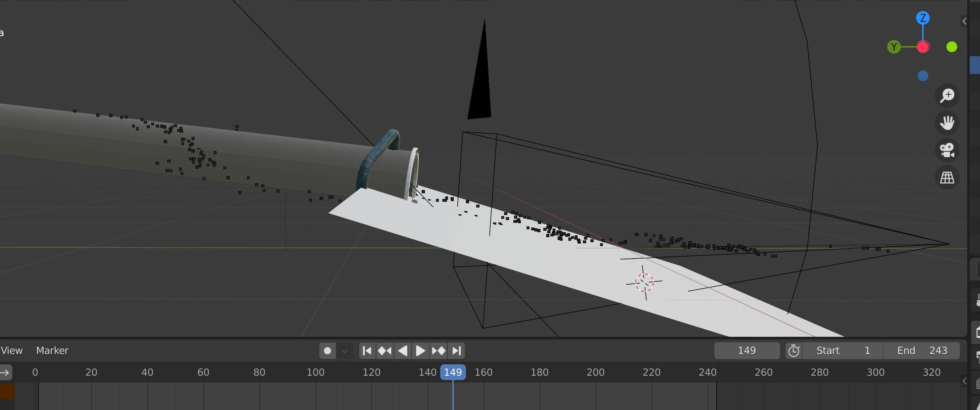Click the pan view hand icon
This screenshot has height=410, width=980.
(947, 123)
